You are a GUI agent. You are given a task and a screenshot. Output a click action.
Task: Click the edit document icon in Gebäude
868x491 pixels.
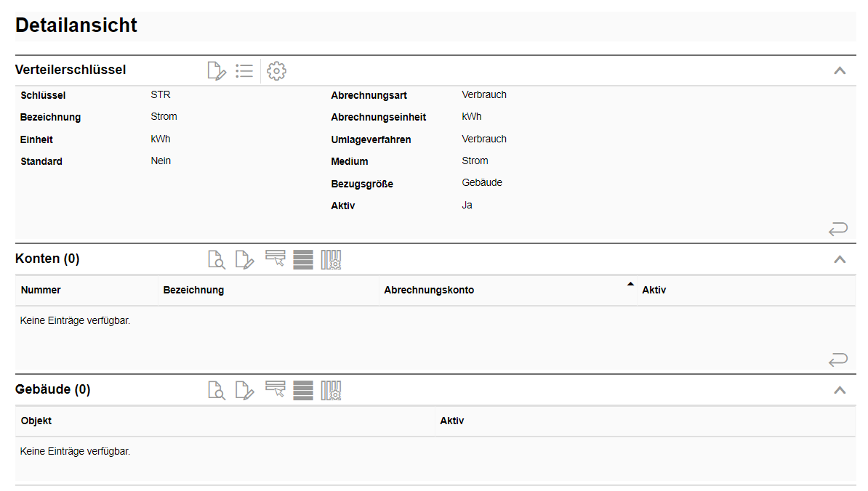(x=245, y=390)
